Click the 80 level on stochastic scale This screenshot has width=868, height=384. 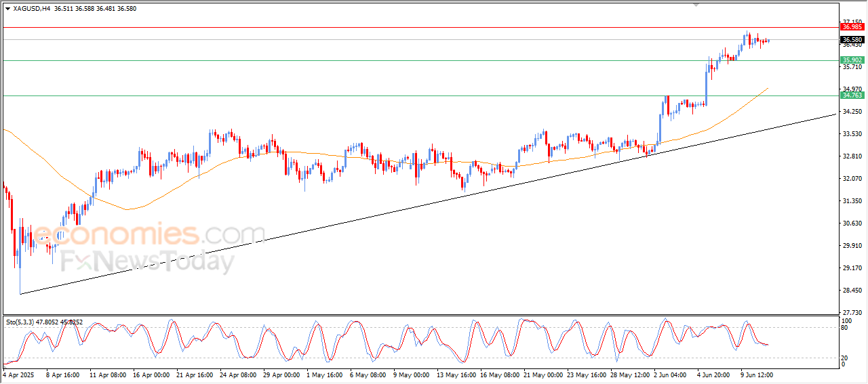pyautogui.click(x=845, y=328)
